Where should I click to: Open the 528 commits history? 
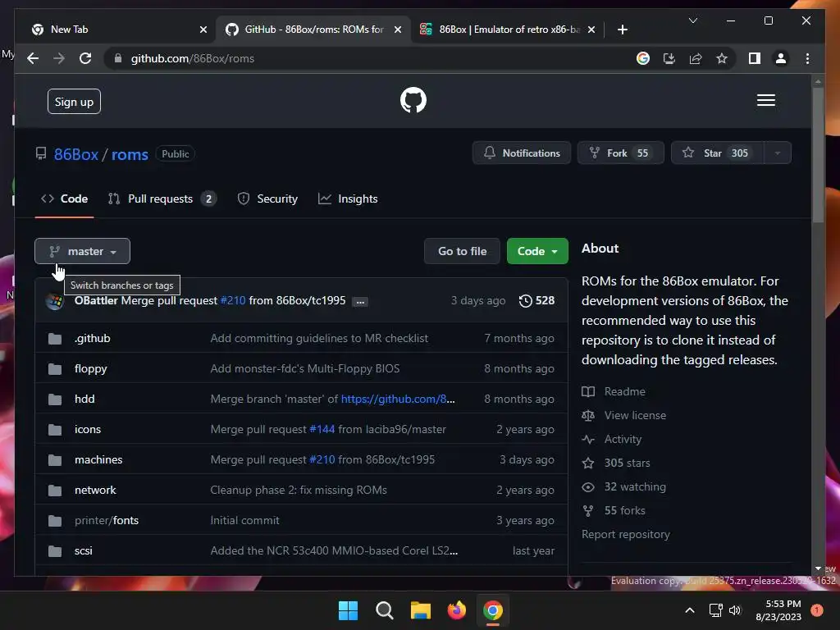pyautogui.click(x=536, y=300)
